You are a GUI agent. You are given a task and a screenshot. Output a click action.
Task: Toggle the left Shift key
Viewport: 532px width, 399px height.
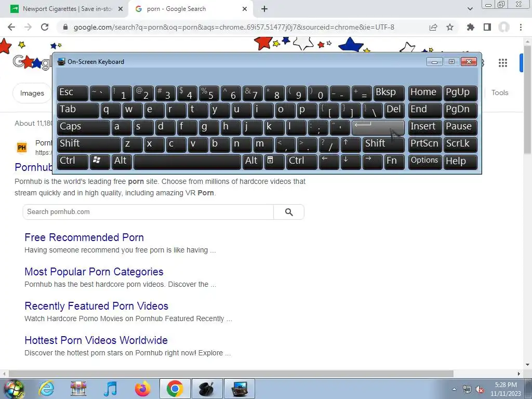pyautogui.click(x=89, y=144)
